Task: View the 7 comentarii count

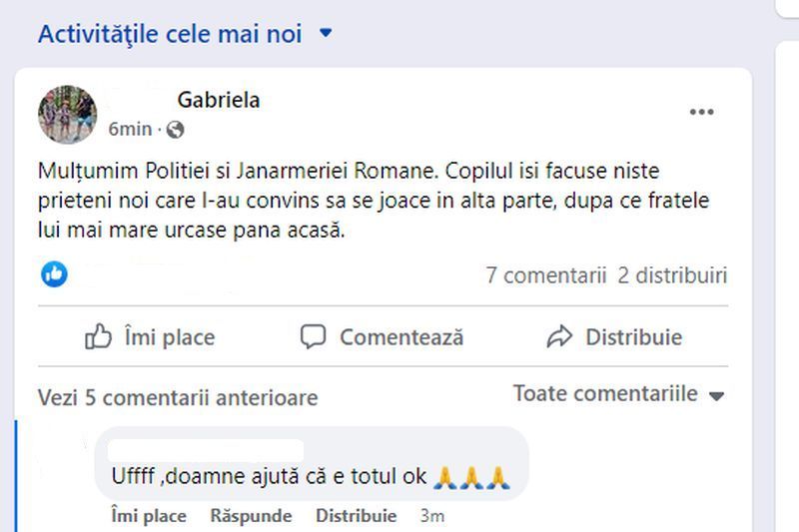Action: pyautogui.click(x=545, y=274)
